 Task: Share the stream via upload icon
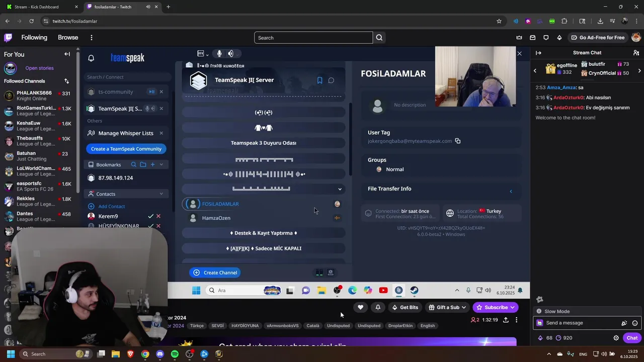coord(506,320)
